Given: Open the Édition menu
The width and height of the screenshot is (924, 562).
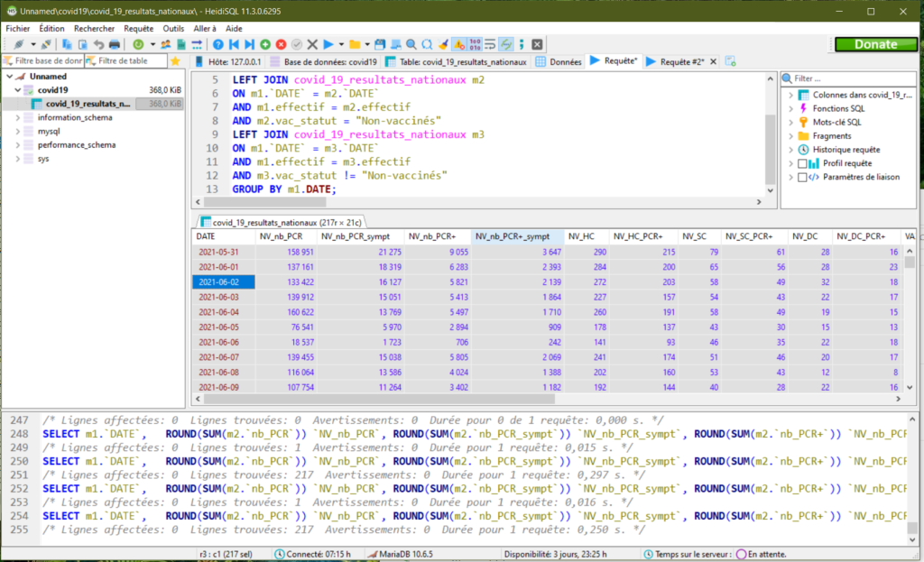Looking at the screenshot, I should pyautogui.click(x=51, y=28).
